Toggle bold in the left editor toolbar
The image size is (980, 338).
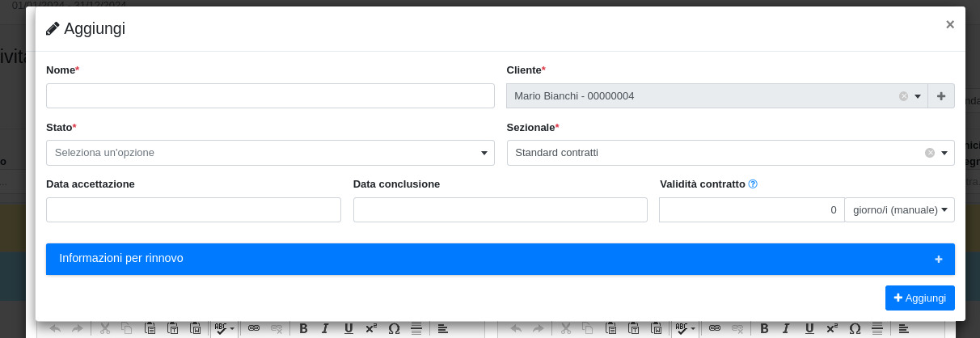pos(303,328)
